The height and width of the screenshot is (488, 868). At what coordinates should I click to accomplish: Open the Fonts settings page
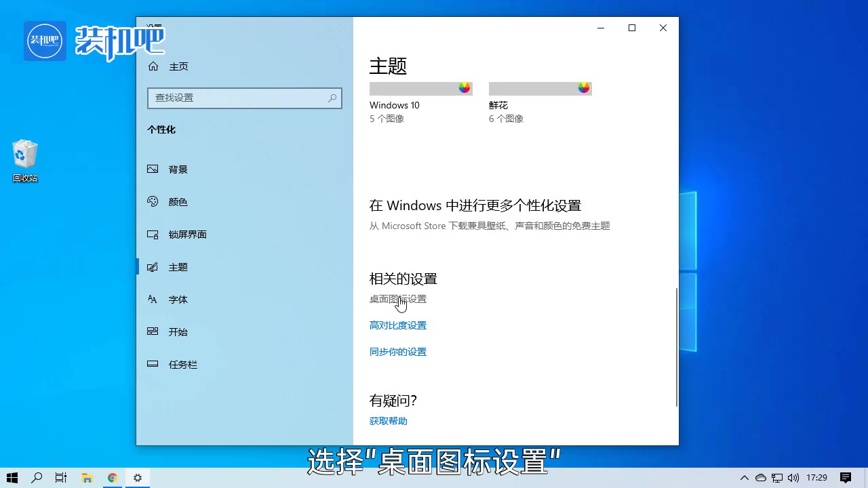(x=178, y=300)
